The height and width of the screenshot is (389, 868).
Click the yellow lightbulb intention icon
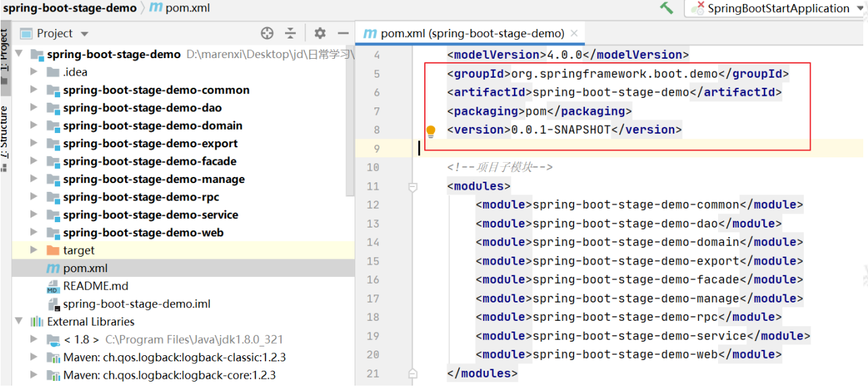tap(431, 131)
